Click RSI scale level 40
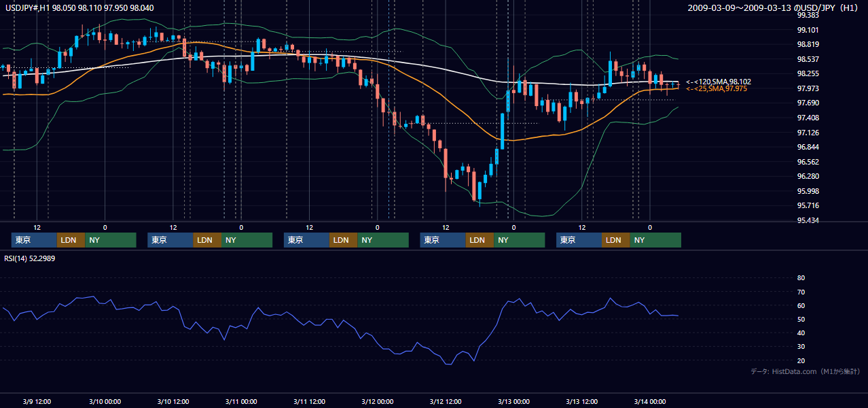This screenshot has height=408, width=868. pos(801,333)
